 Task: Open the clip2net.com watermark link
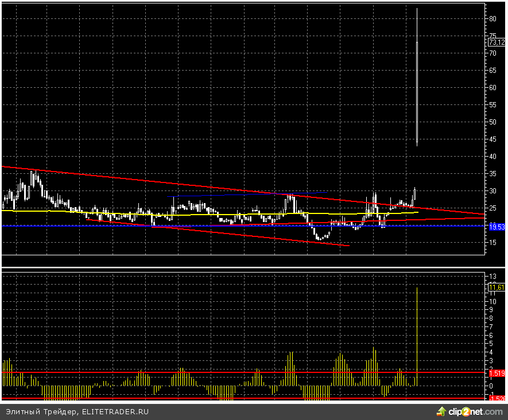pyautogui.click(x=475, y=411)
